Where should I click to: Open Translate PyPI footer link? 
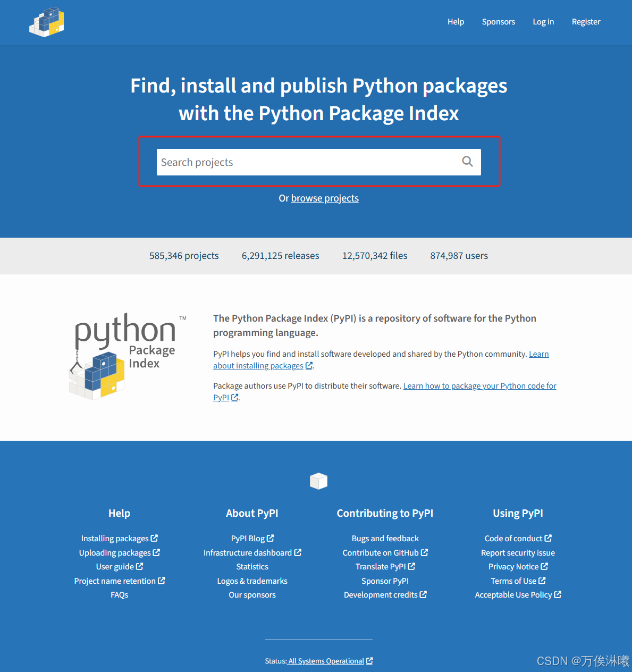[385, 567]
